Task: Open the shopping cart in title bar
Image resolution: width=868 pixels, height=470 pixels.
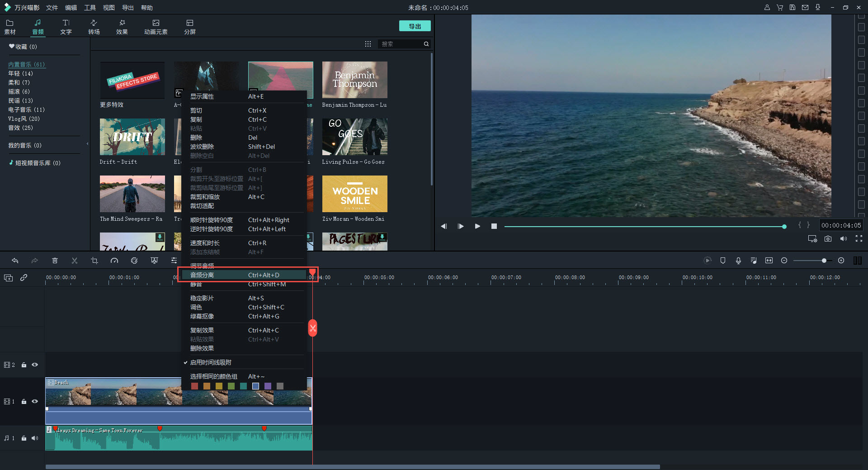Action: tap(780, 8)
